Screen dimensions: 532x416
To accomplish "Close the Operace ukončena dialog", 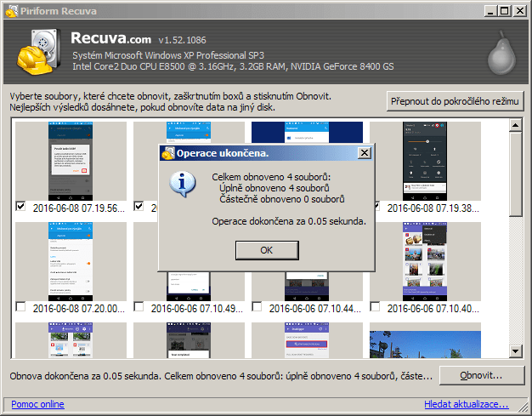I will tap(365, 153).
